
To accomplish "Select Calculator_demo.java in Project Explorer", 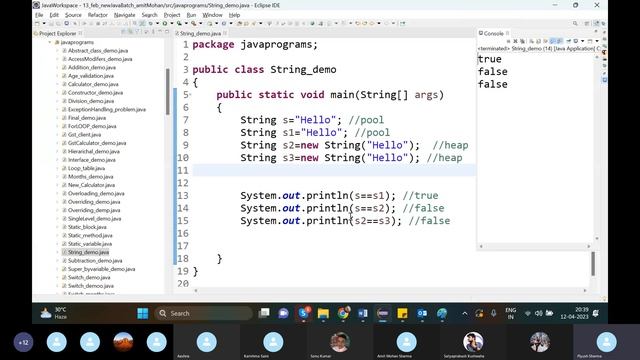I will point(93,84).
